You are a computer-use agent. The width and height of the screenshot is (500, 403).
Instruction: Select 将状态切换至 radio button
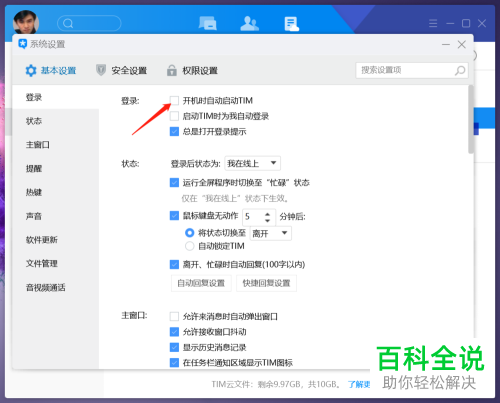coord(189,233)
